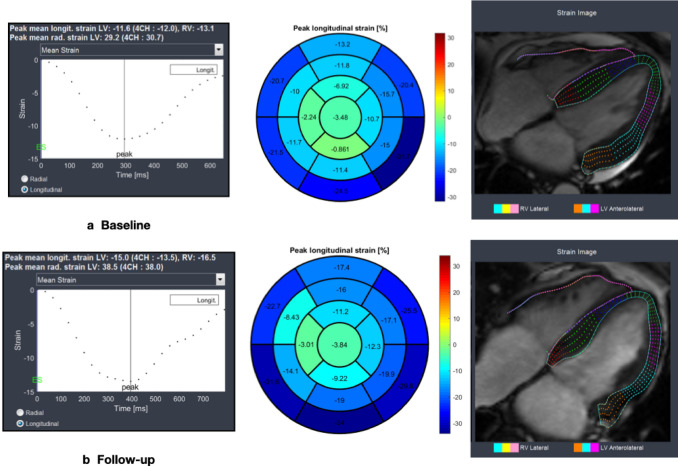The image size is (678, 468).
Task: Select baseline bullseye segment -10.7
Action: (x=371, y=119)
